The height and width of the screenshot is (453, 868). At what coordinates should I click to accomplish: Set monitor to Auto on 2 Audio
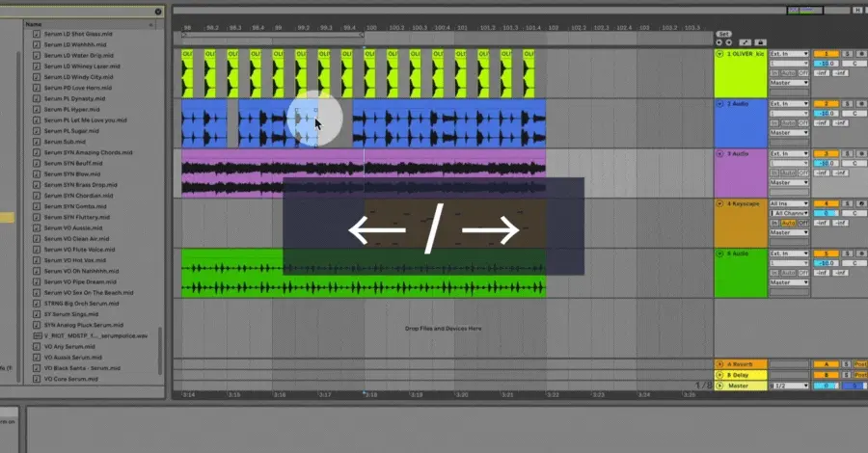pos(788,122)
